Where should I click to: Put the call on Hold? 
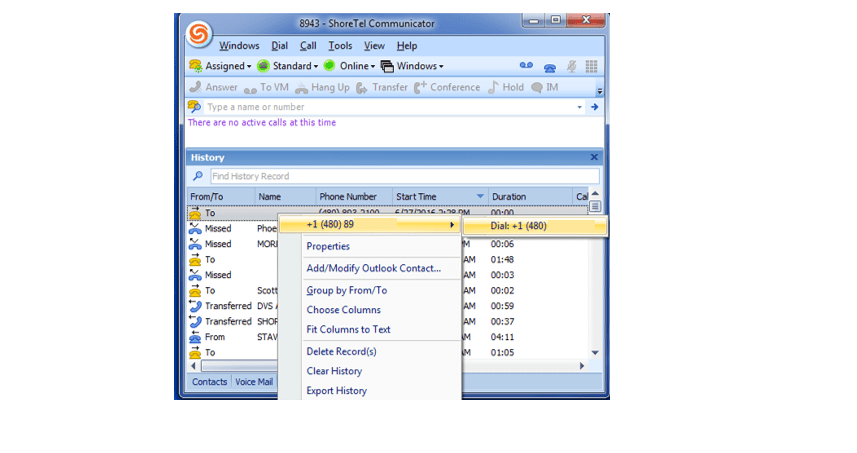(x=506, y=87)
